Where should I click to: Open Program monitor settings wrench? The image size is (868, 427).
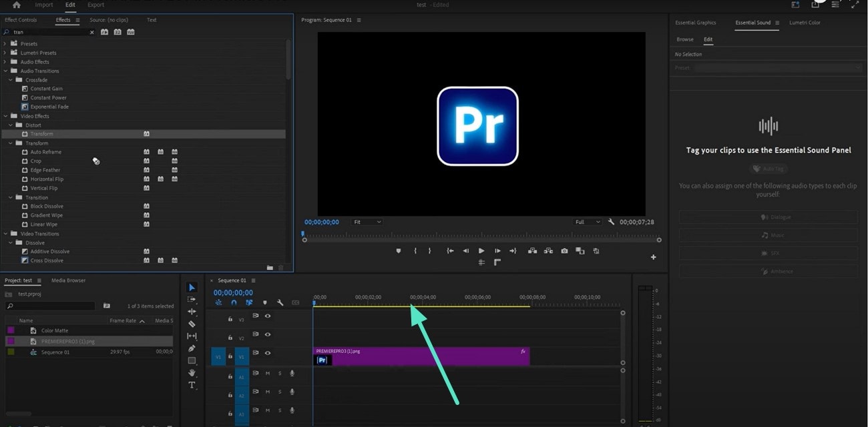click(611, 222)
